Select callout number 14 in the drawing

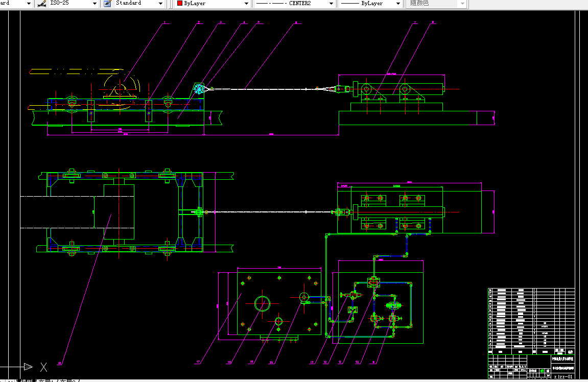click(x=271, y=362)
